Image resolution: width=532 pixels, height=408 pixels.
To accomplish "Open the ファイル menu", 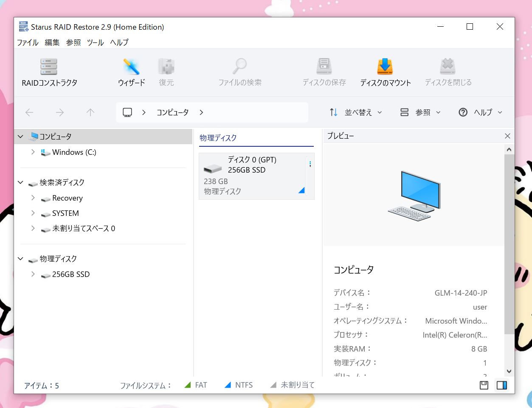I will pyautogui.click(x=28, y=42).
